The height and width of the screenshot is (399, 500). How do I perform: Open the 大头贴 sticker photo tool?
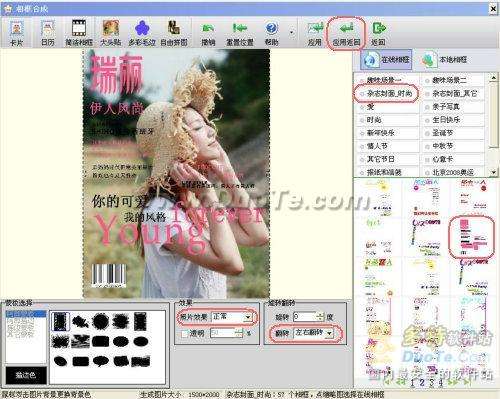point(111,33)
